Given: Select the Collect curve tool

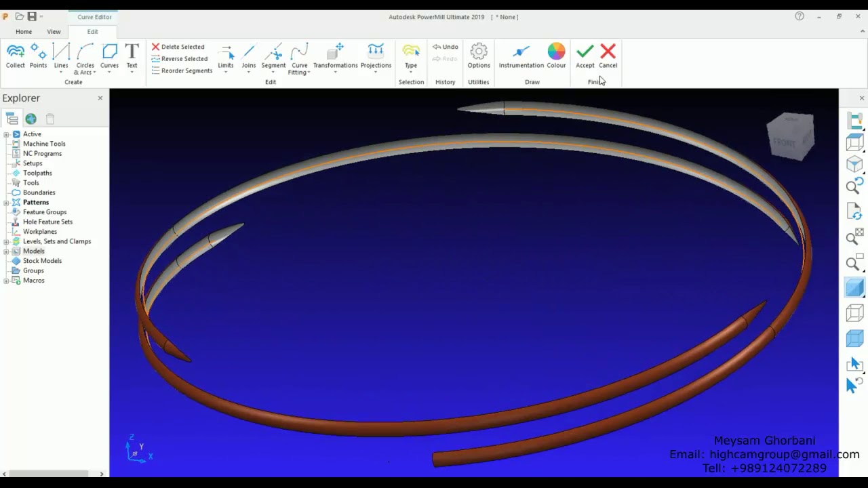Looking at the screenshot, I should pos(15,56).
